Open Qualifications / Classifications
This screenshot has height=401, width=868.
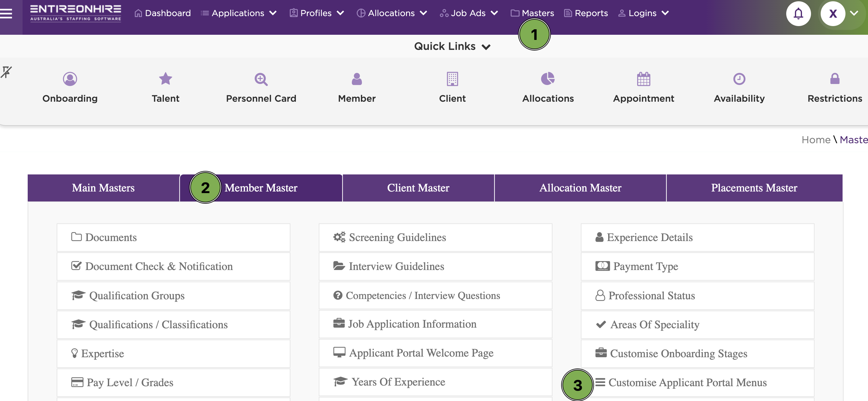coord(174,325)
